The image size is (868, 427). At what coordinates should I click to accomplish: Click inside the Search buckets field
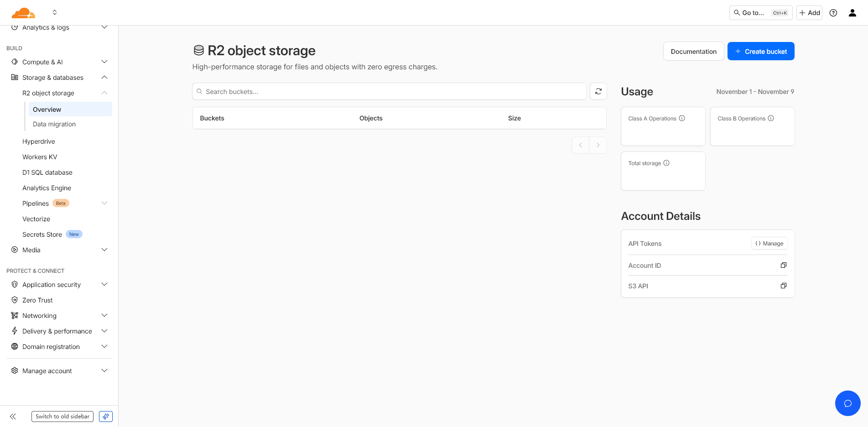pyautogui.click(x=389, y=91)
